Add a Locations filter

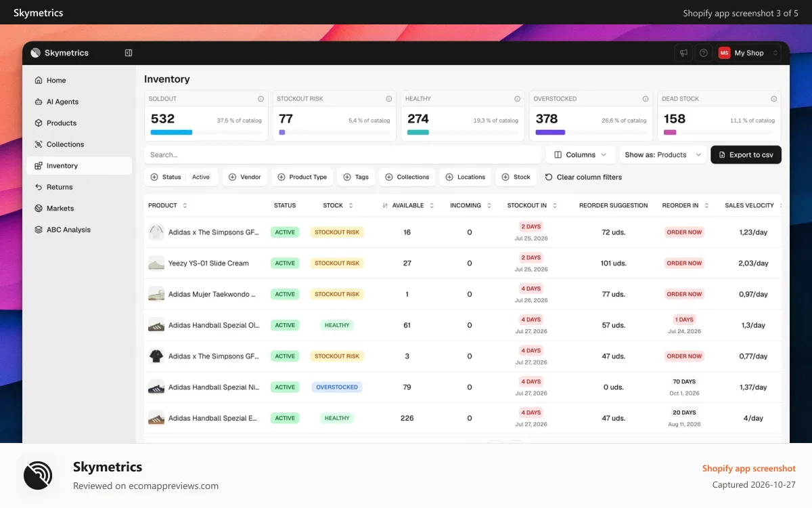pyautogui.click(x=465, y=177)
